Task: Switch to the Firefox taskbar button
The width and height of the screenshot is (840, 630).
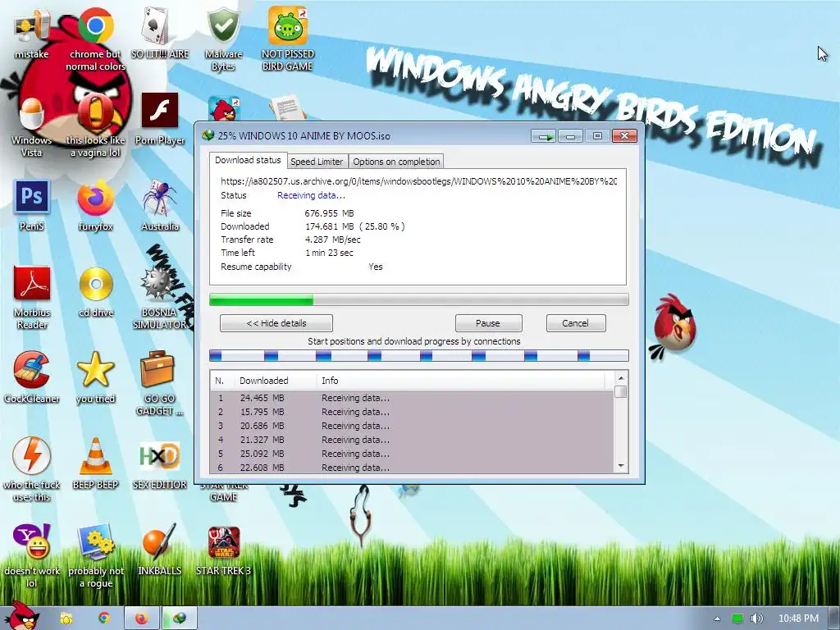Action: [x=141, y=619]
